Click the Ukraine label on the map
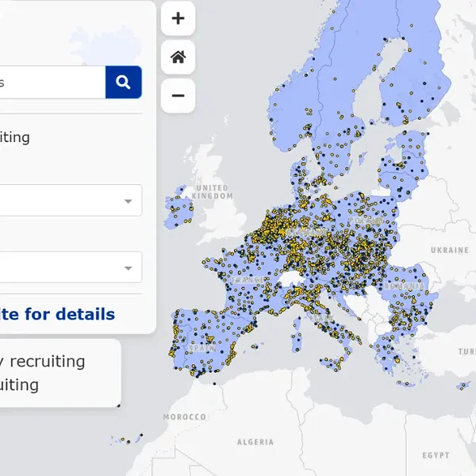This screenshot has height=476, width=476. [x=449, y=250]
